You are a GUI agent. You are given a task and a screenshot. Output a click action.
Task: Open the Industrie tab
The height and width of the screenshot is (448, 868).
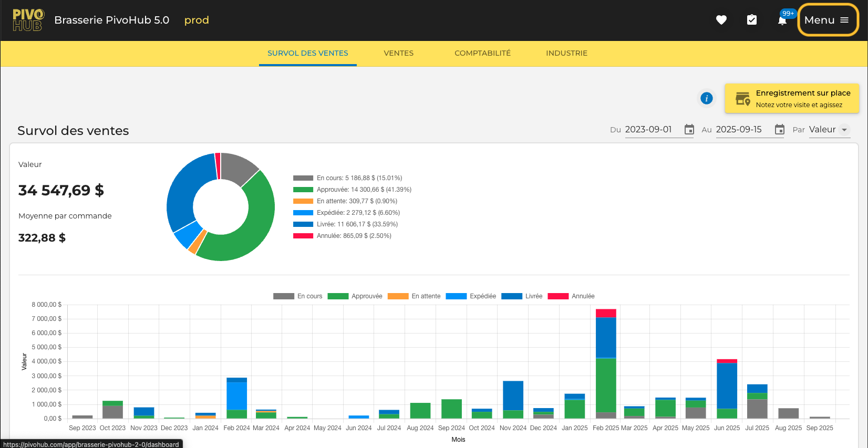(566, 53)
